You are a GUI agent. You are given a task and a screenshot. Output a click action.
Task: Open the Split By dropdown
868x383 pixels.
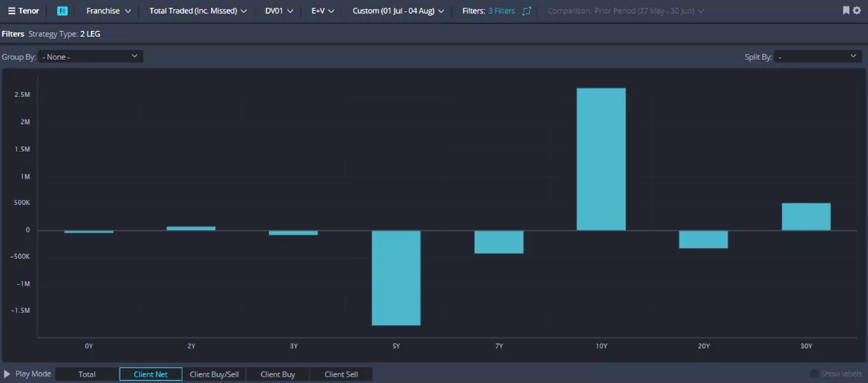click(x=818, y=56)
